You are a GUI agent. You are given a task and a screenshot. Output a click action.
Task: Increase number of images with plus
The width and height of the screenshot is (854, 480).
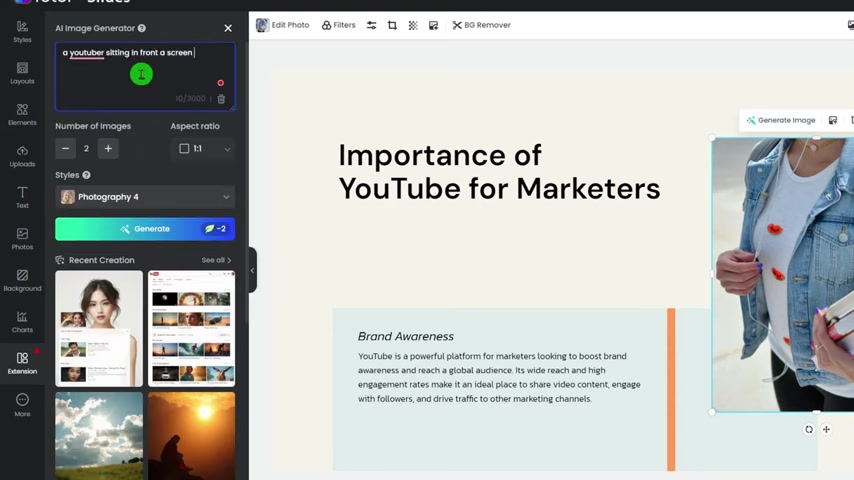(108, 148)
